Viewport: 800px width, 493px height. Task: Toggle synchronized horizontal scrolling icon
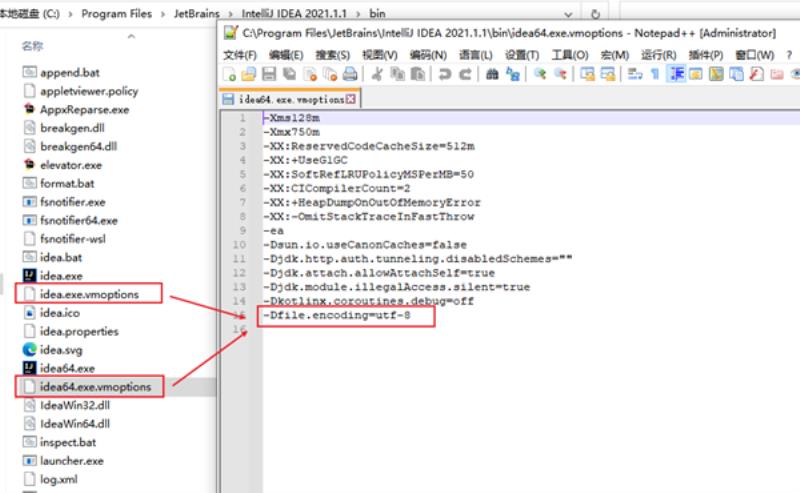(608, 74)
